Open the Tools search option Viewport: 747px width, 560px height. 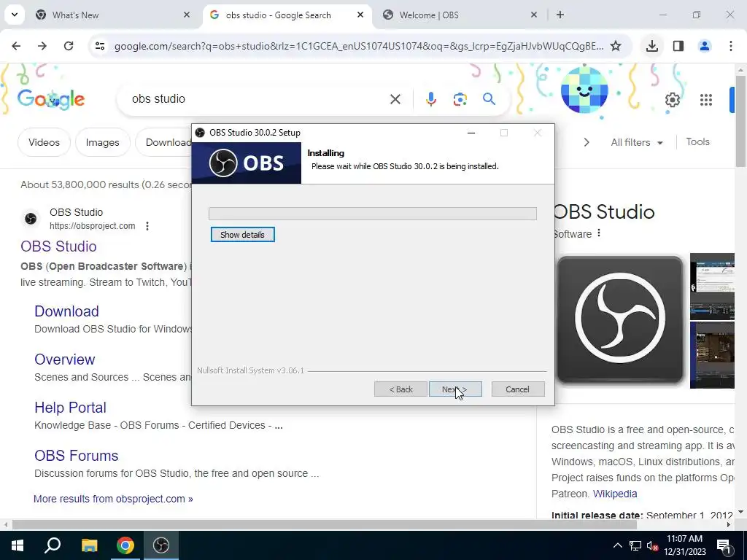tap(697, 142)
